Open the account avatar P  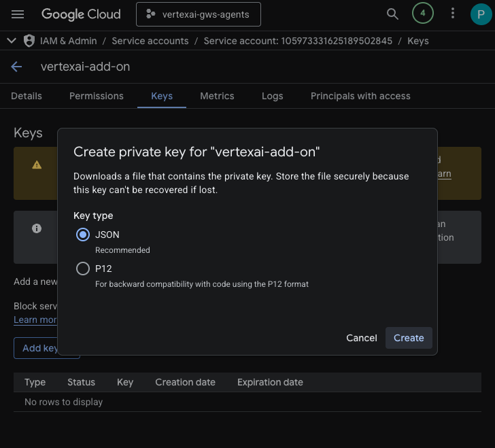click(480, 14)
